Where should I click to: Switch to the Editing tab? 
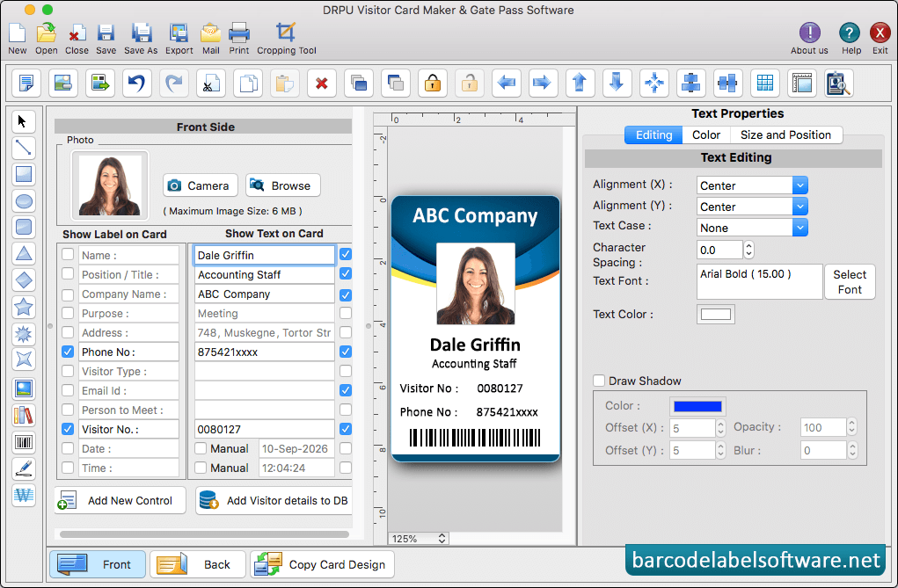tap(653, 135)
